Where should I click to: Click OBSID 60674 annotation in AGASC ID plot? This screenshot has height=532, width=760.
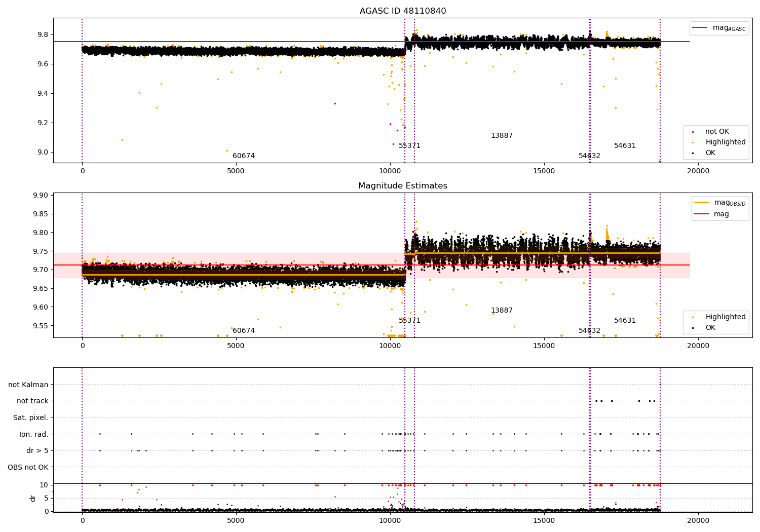click(x=244, y=156)
